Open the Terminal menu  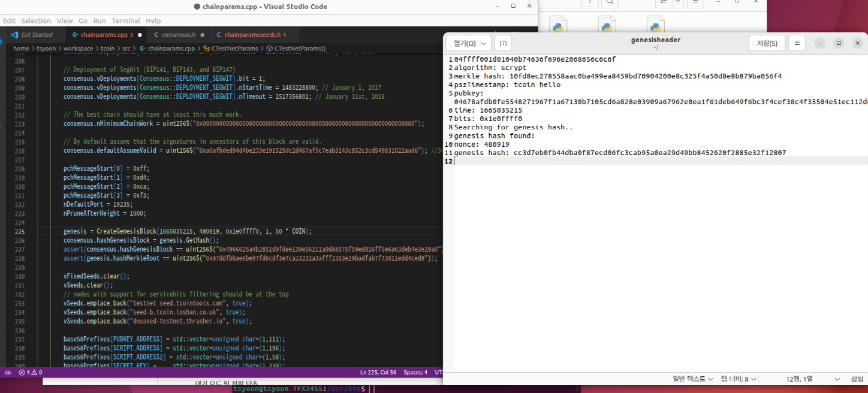pyautogui.click(x=126, y=20)
